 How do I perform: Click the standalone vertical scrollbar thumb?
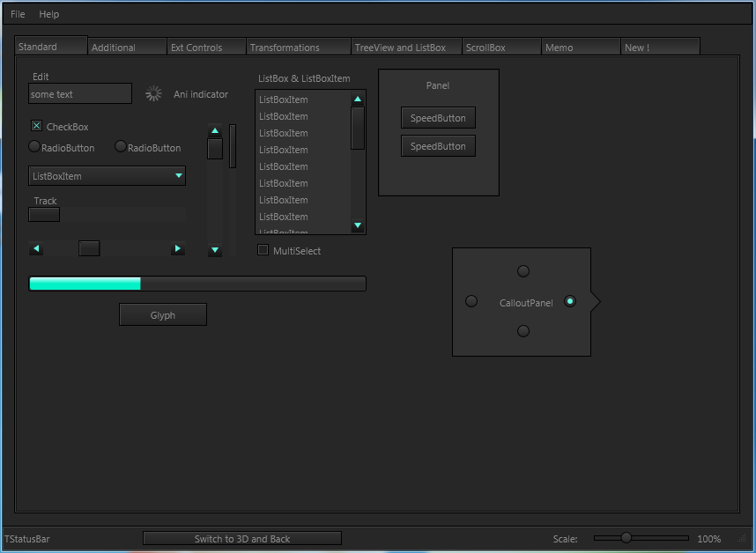[215, 149]
